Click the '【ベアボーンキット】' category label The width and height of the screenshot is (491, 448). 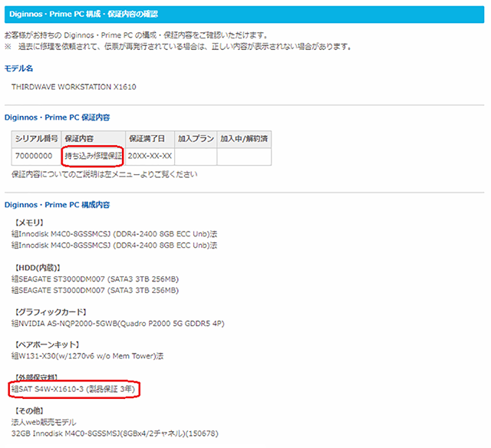pos(47,344)
